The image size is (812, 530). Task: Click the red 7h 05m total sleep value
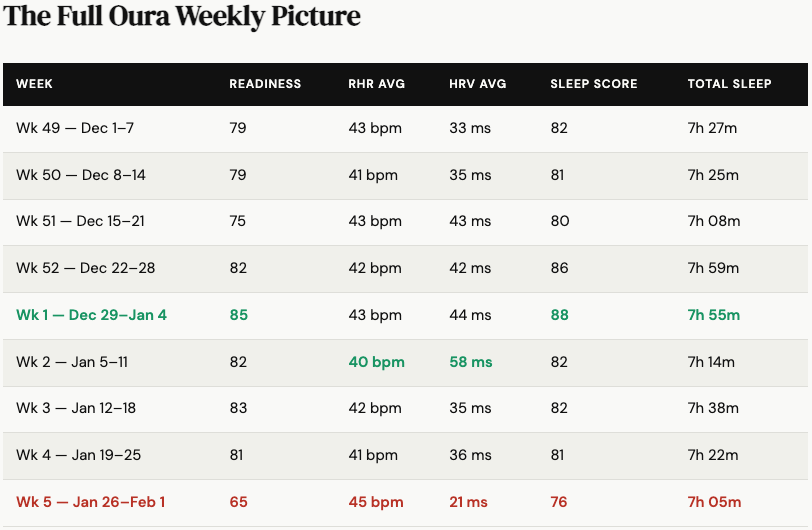pyautogui.click(x=714, y=502)
